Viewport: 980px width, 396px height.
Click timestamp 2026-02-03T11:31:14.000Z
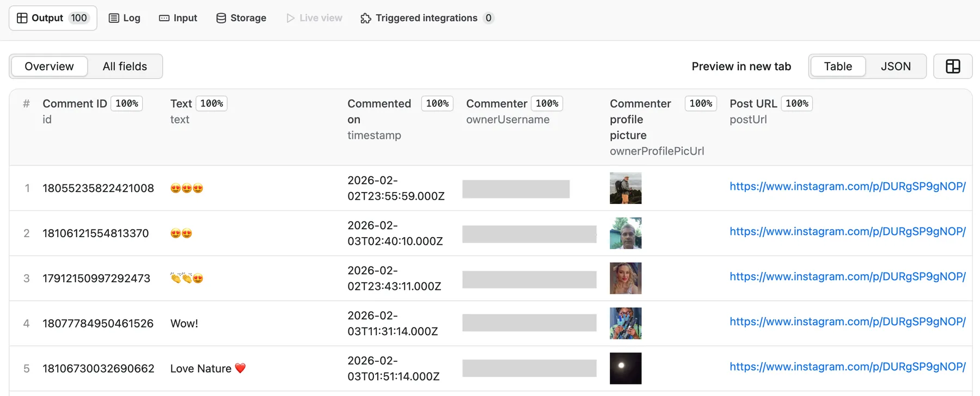click(393, 324)
